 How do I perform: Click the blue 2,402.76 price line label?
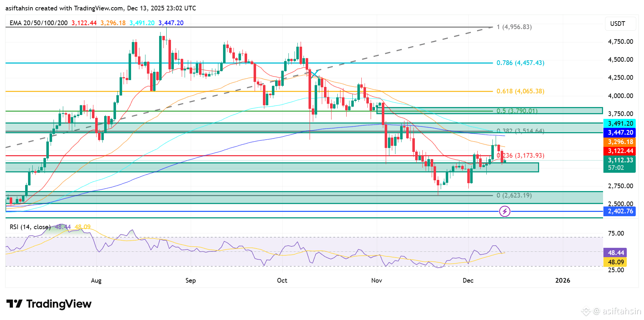(620, 211)
